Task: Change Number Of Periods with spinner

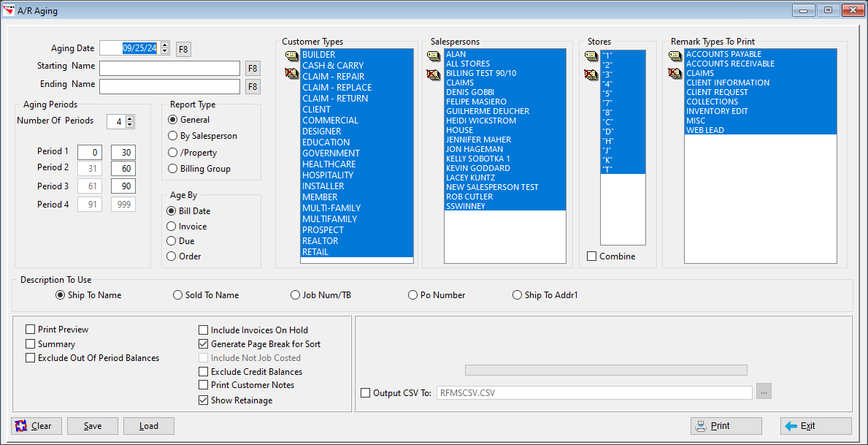Action: pos(129,121)
